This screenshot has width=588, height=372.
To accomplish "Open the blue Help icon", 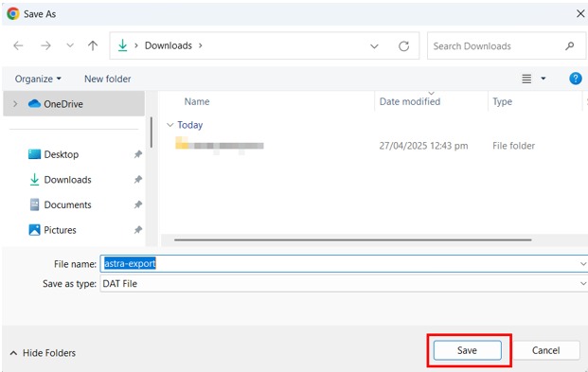I will tap(576, 79).
